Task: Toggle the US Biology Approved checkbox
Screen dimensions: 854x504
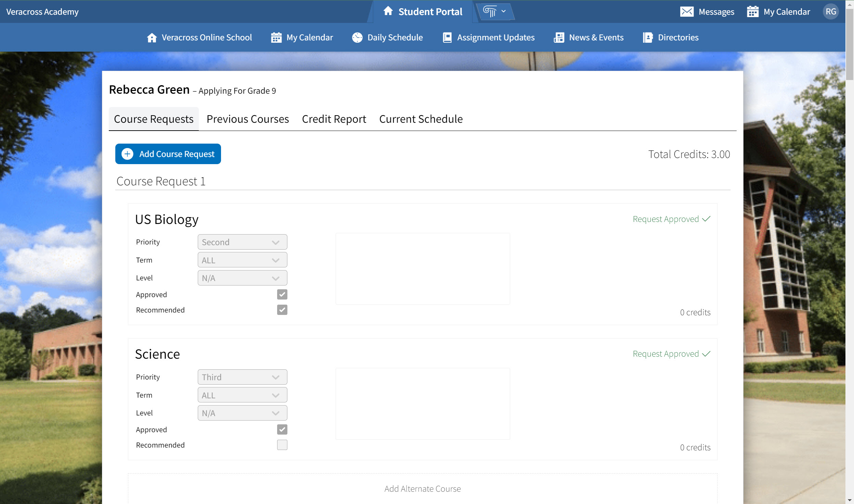Action: [282, 294]
